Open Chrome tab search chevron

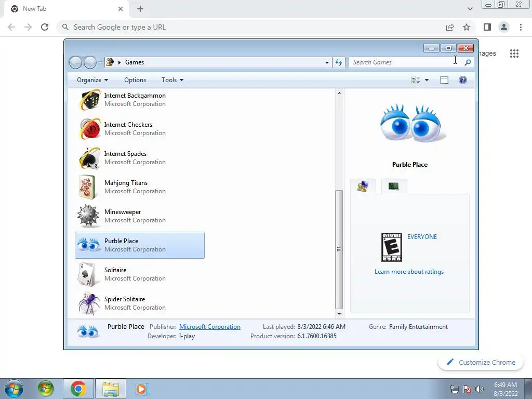(x=470, y=9)
